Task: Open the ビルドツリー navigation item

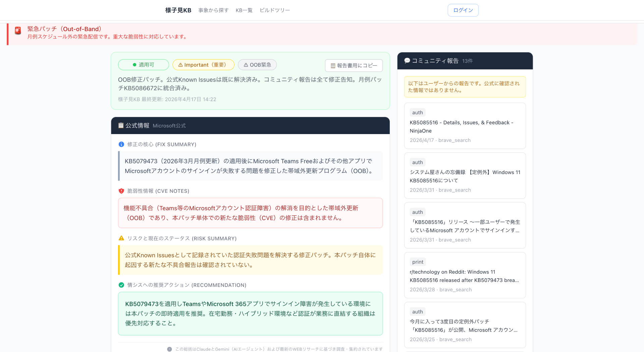Action: (275, 10)
